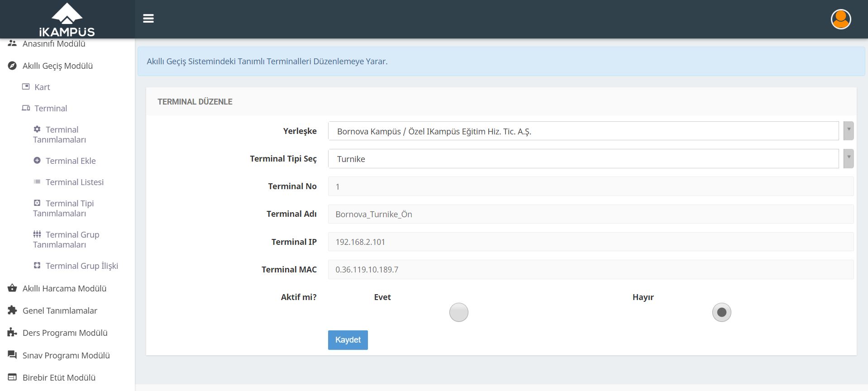This screenshot has height=391, width=868.
Task: Click the Akıllı Harcama Modülü basket icon
Action: click(x=12, y=288)
